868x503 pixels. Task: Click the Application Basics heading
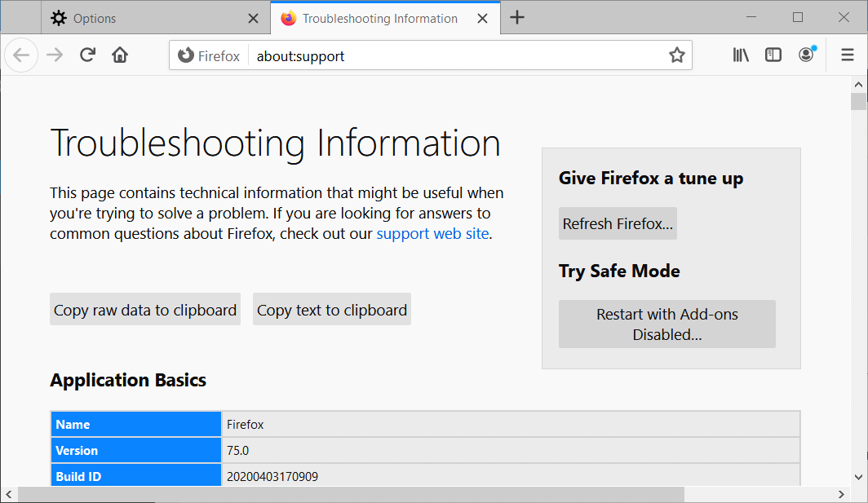(x=128, y=380)
